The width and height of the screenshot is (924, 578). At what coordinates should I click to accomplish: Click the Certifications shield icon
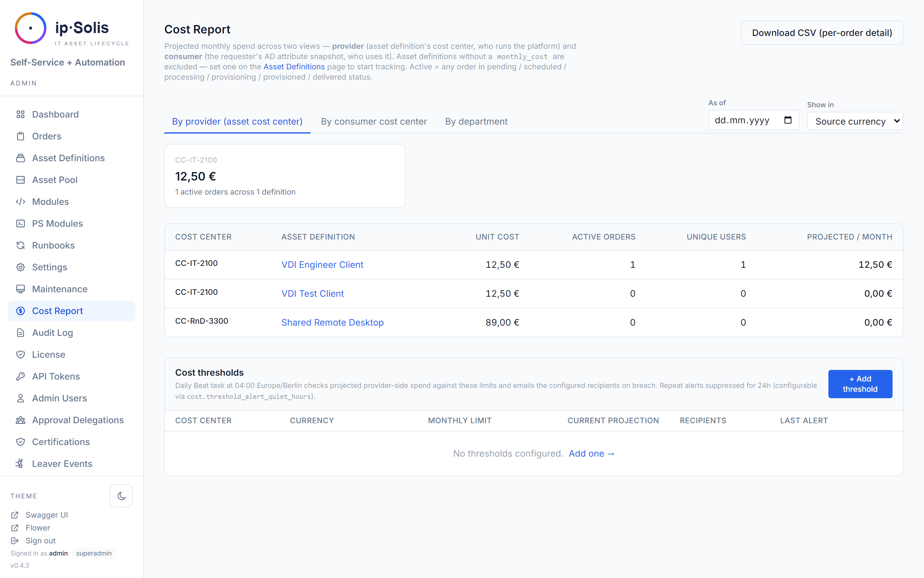(x=21, y=442)
